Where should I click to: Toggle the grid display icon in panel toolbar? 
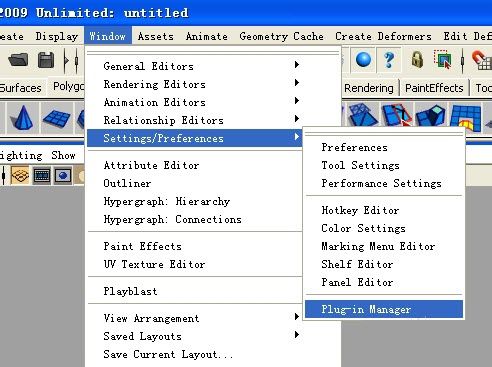point(20,175)
